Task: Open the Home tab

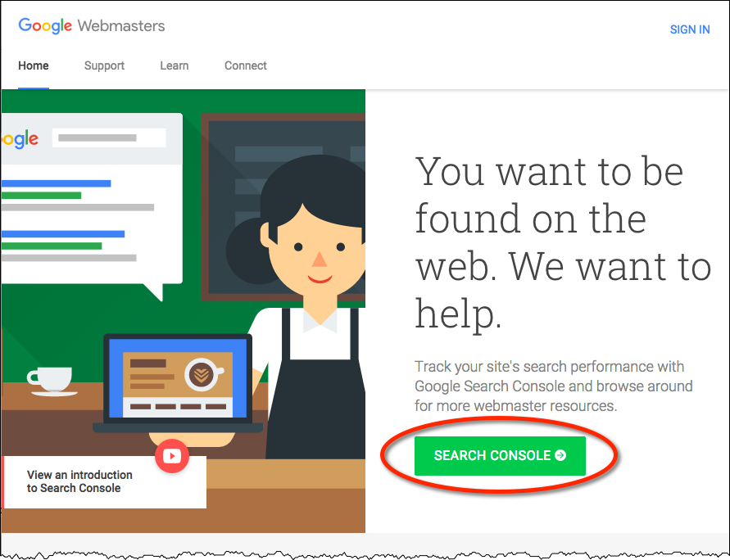Action: point(34,65)
